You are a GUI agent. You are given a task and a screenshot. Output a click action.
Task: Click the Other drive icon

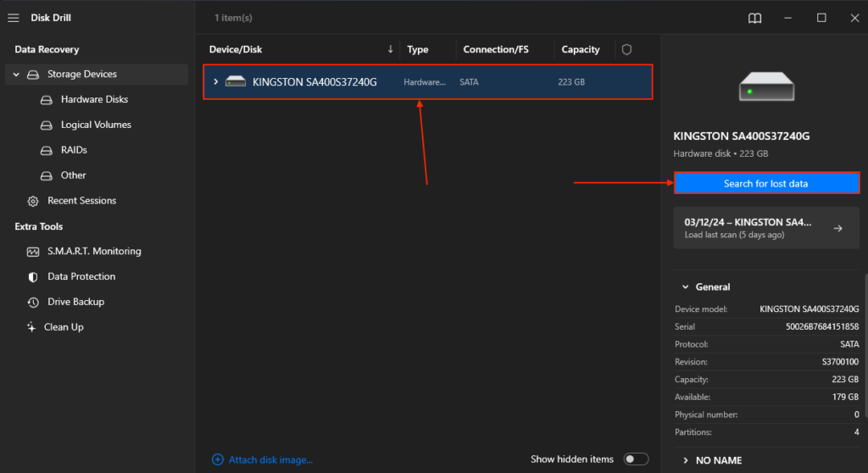[x=47, y=175]
